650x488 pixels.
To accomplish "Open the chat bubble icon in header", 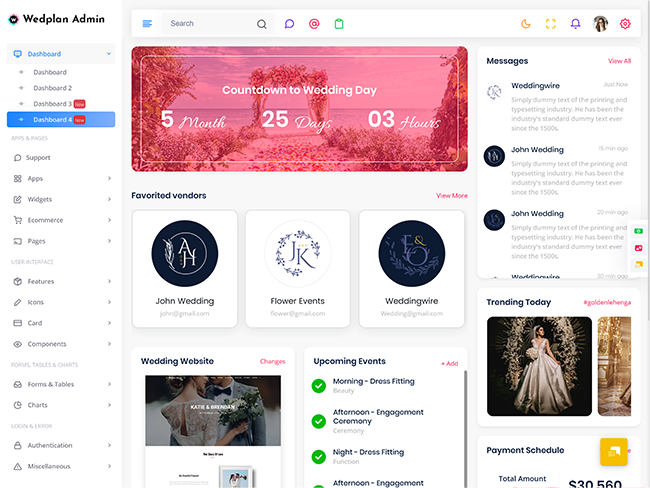I will pyautogui.click(x=289, y=23).
